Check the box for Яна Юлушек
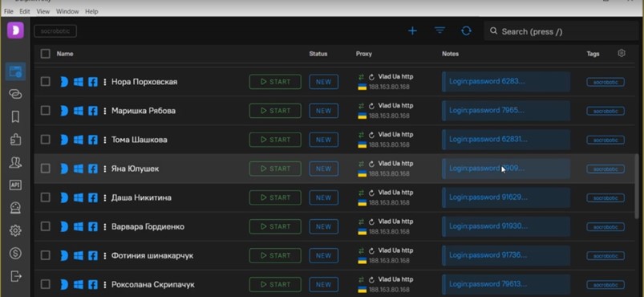The image size is (644, 297). [45, 169]
